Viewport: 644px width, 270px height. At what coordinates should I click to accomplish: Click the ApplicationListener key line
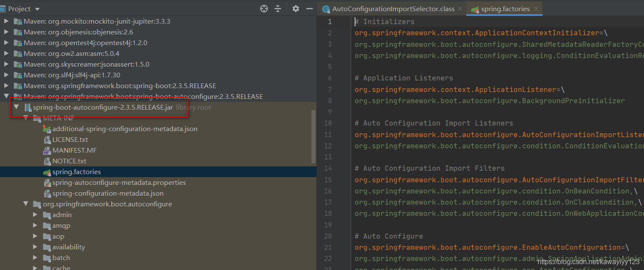coord(459,89)
